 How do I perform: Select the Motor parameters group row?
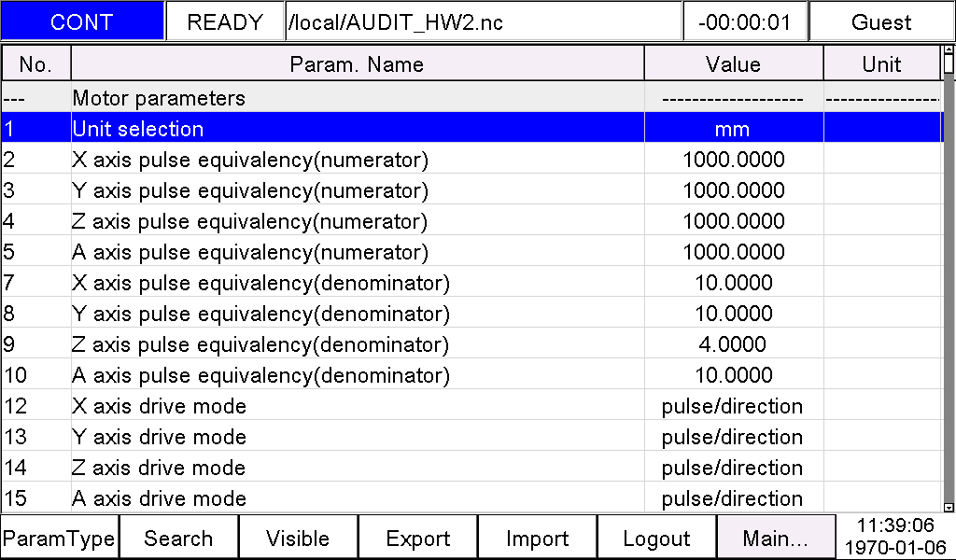click(x=471, y=97)
